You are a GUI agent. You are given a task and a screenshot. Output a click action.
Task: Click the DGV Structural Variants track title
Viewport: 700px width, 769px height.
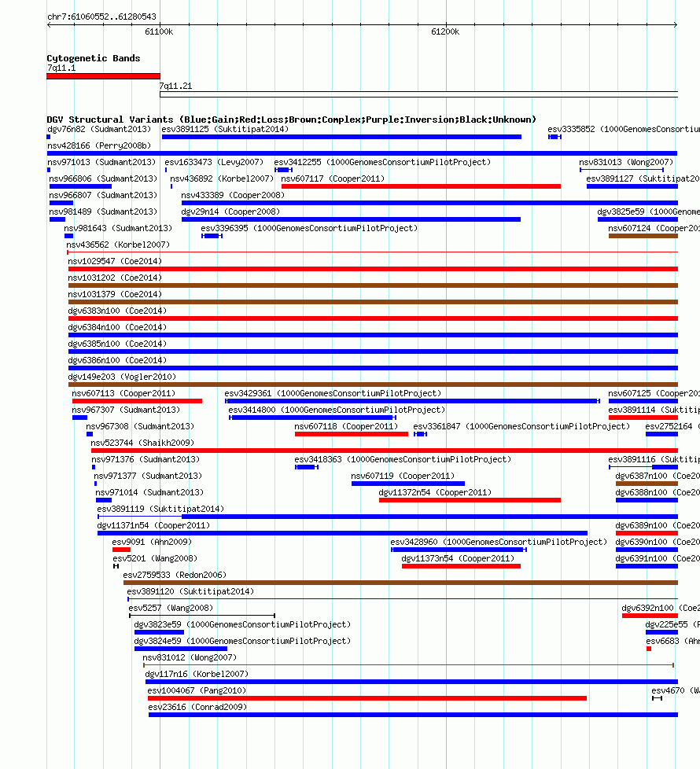coord(291,120)
